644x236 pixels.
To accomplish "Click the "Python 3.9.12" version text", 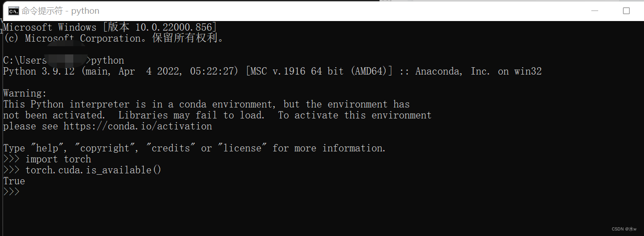I will (x=38, y=71).
